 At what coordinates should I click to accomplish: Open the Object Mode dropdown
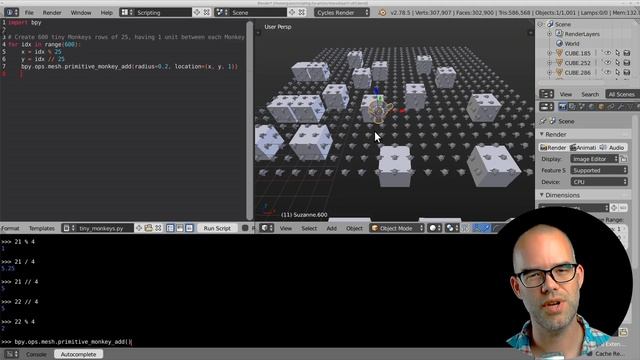397,228
